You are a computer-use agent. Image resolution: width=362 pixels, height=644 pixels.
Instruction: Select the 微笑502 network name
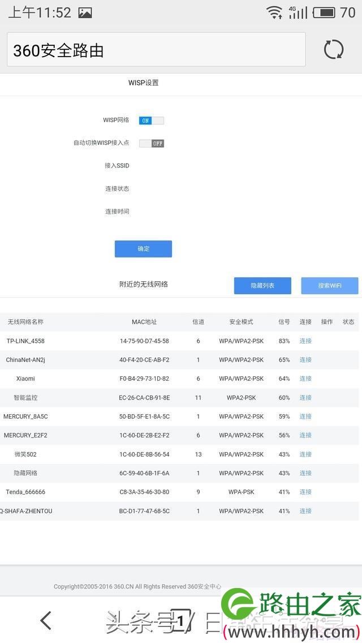[x=25, y=454]
